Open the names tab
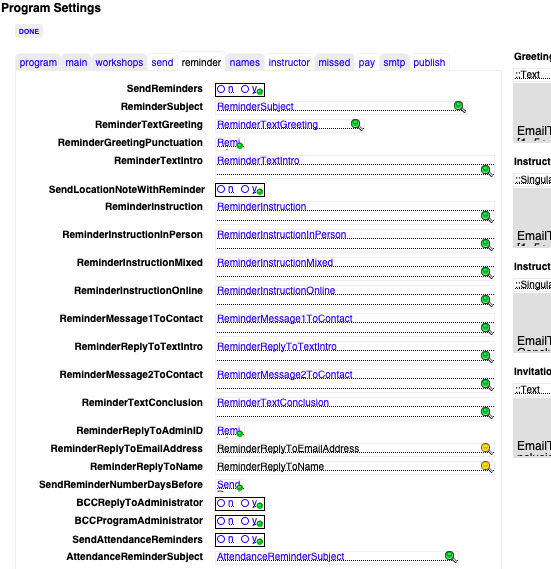The width and height of the screenshot is (551, 569). 245,62
